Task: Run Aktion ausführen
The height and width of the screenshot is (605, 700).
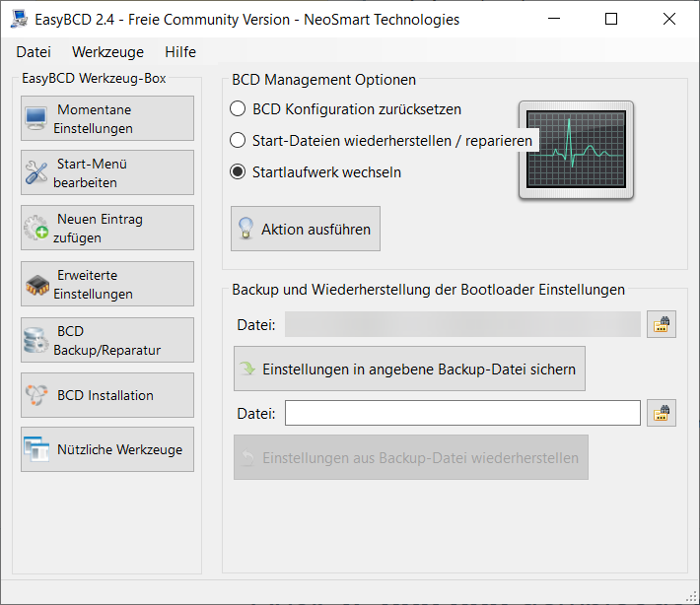Action: [306, 229]
